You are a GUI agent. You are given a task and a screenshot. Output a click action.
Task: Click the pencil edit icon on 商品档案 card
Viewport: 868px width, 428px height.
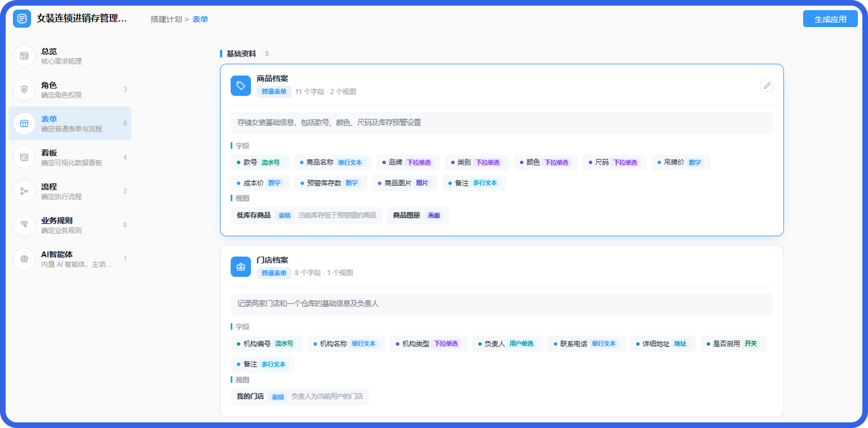point(767,86)
